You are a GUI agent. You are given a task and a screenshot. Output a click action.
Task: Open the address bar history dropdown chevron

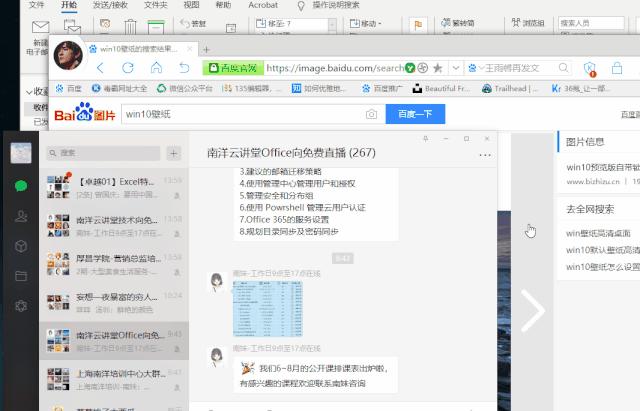[456, 68]
